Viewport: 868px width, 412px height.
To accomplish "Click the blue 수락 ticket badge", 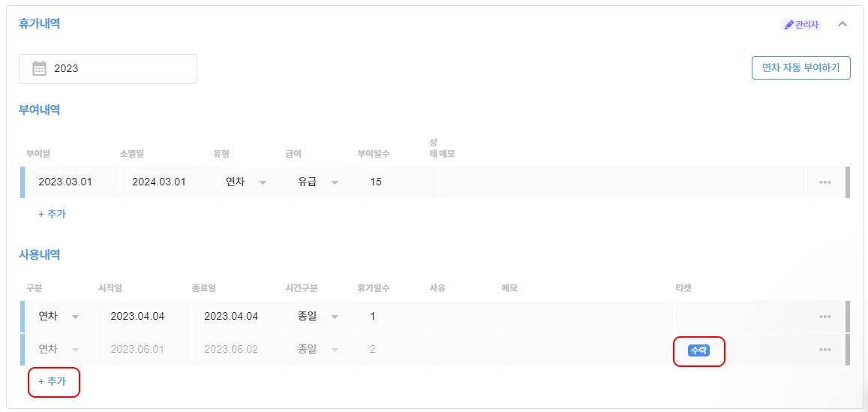I will (698, 350).
